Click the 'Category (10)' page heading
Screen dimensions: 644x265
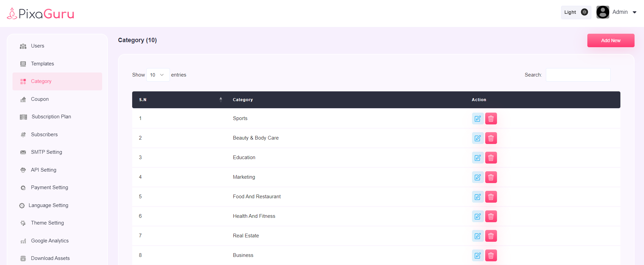point(137,40)
